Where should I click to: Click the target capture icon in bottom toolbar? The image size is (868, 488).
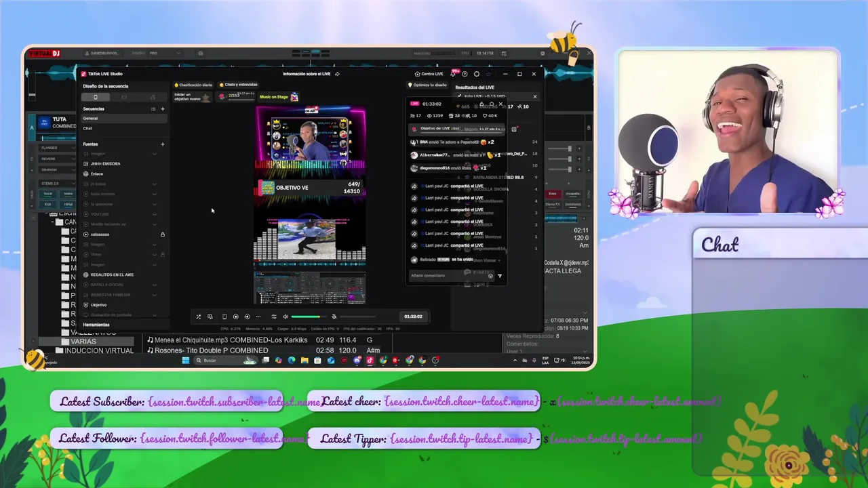247,317
